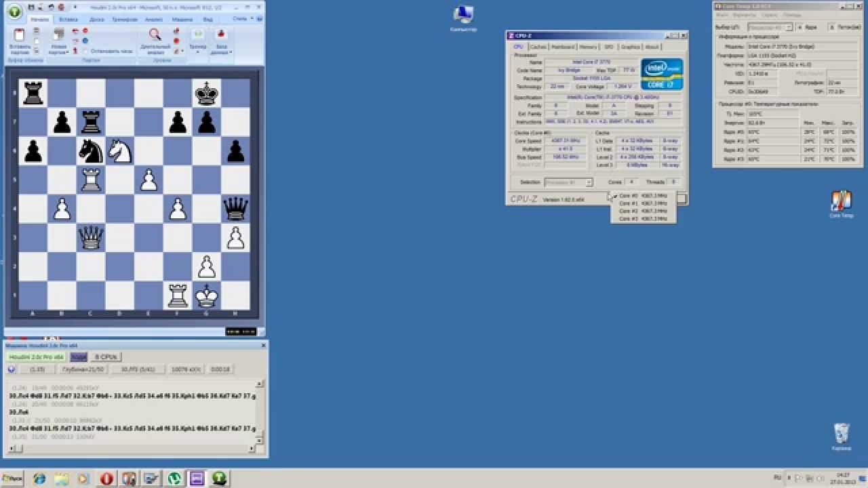868x488 pixels.
Task: Switch to the Доска ribbon tab
Action: coord(96,20)
